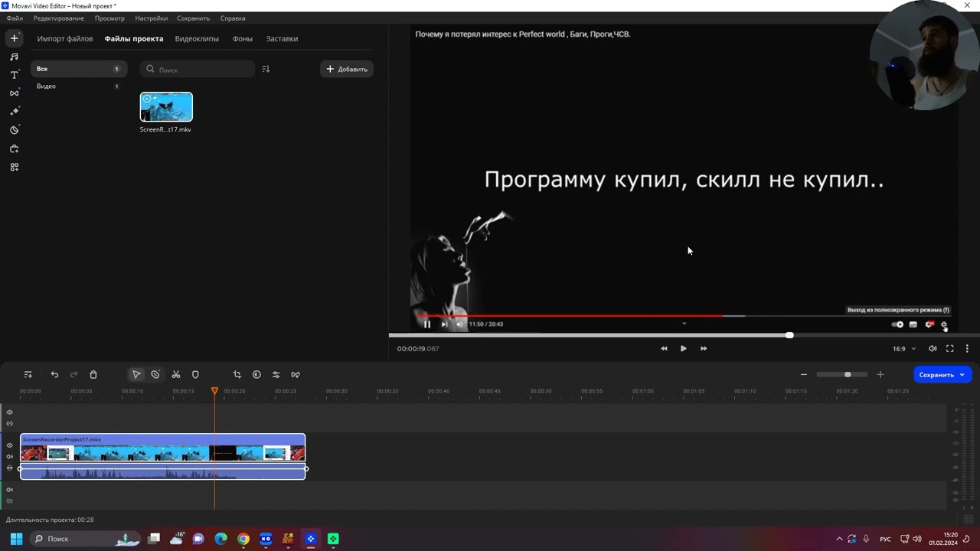Delete the selected clip with trash icon
Image resolution: width=980 pixels, height=551 pixels.
[93, 374]
